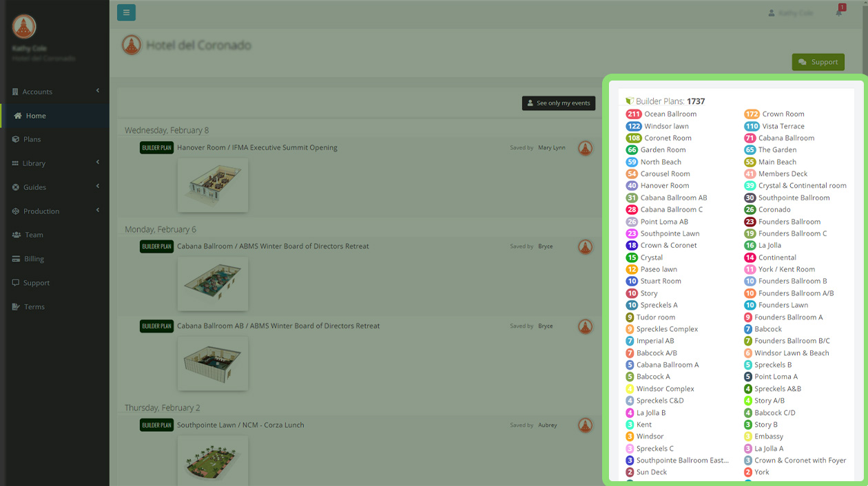Click See only my events button

click(559, 103)
